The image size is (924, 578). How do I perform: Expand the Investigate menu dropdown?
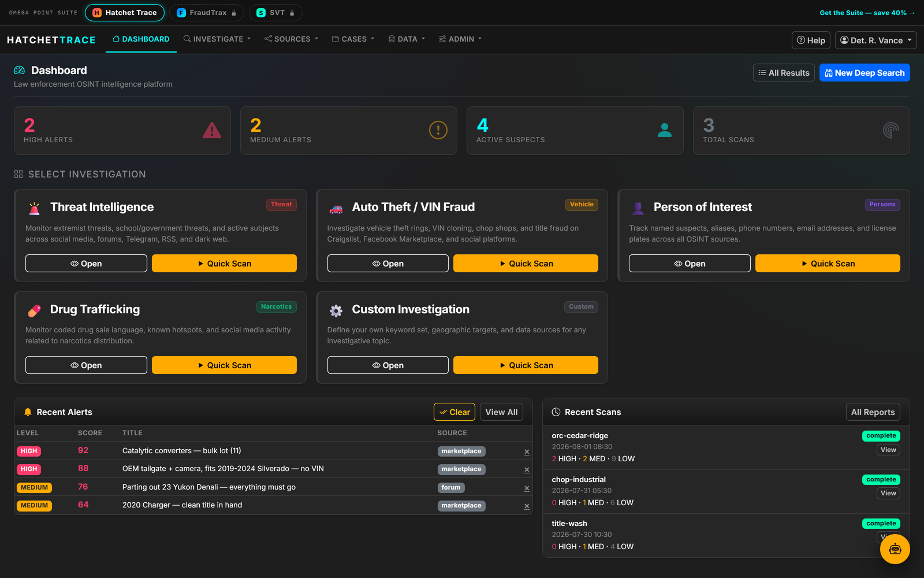(217, 39)
